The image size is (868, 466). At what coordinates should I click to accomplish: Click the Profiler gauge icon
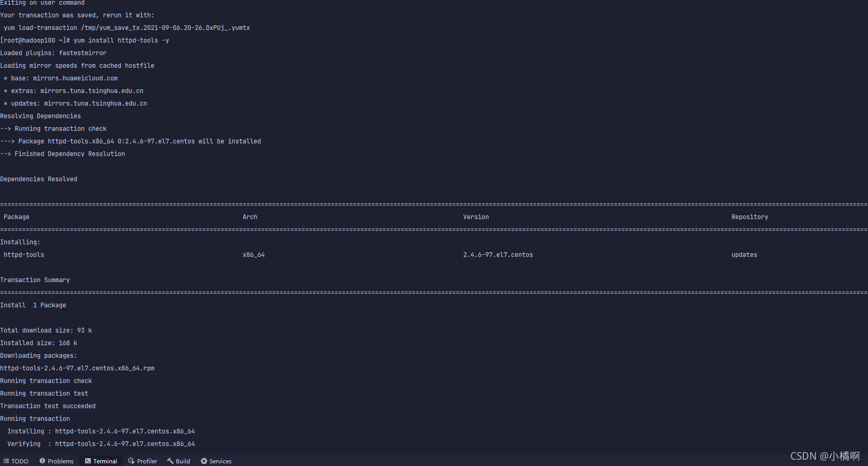pyautogui.click(x=131, y=461)
